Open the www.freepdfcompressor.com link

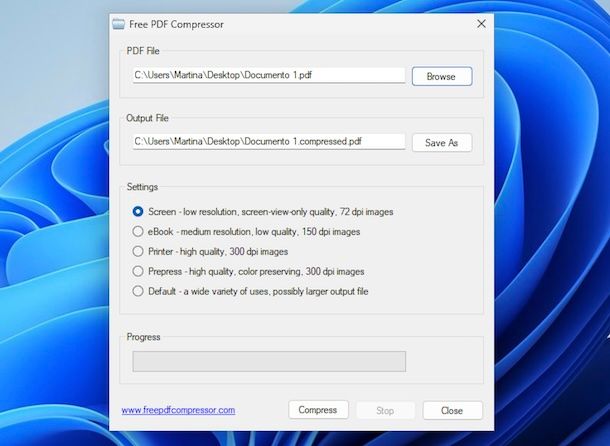click(x=178, y=410)
